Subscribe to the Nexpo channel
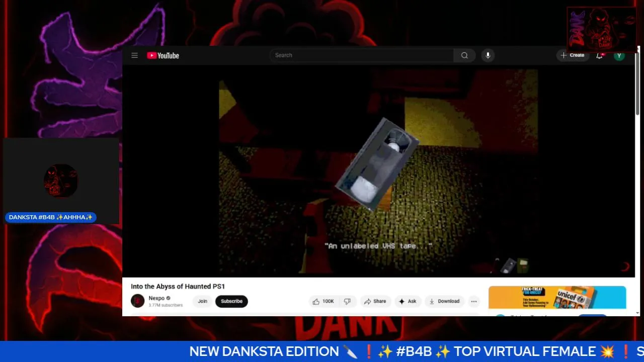644x362 pixels. [231, 301]
